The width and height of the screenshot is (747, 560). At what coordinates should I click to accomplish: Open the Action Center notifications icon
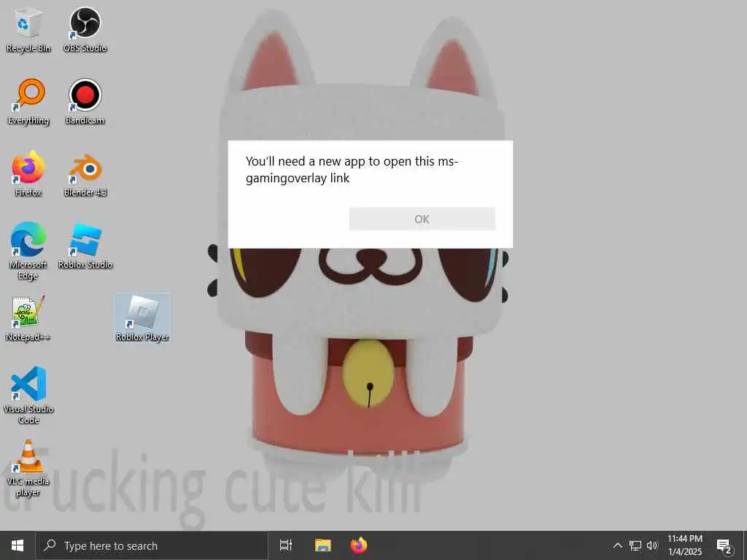pyautogui.click(x=724, y=545)
